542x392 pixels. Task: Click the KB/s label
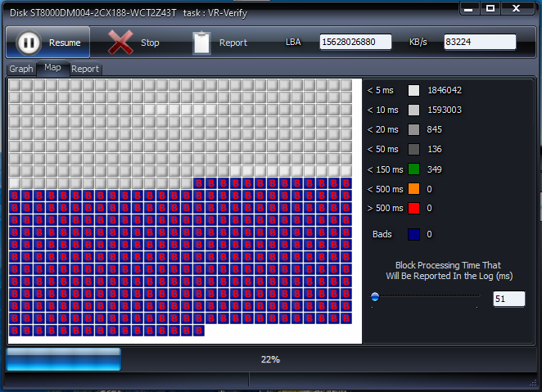418,42
